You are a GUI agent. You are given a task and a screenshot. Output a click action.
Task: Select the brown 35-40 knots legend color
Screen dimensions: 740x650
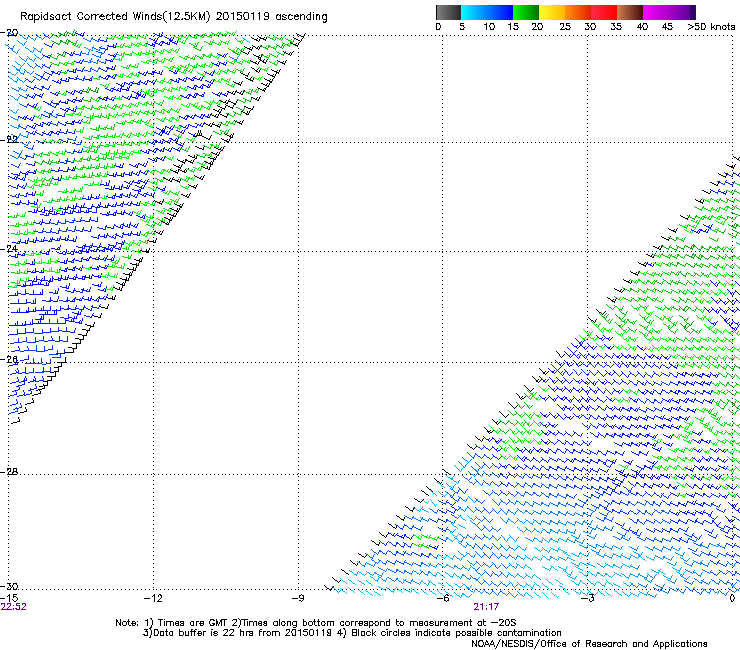630,12
